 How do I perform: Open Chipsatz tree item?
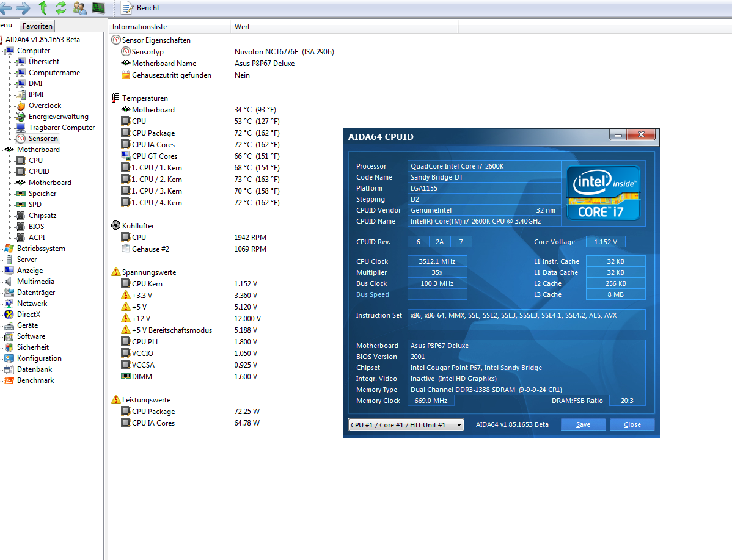click(x=43, y=216)
